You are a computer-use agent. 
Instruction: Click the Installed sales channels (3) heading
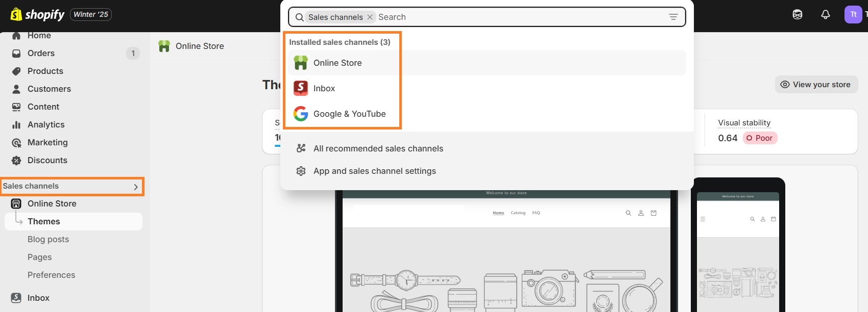coord(340,42)
